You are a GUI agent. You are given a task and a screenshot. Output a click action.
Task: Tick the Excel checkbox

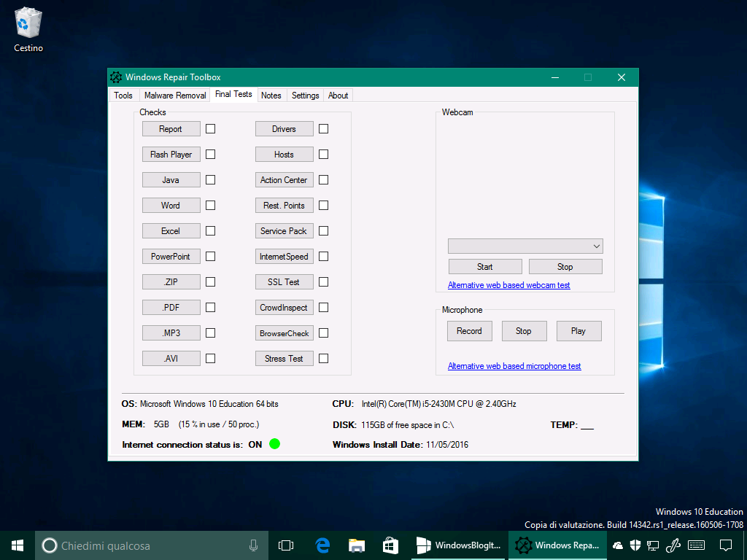[x=211, y=231]
